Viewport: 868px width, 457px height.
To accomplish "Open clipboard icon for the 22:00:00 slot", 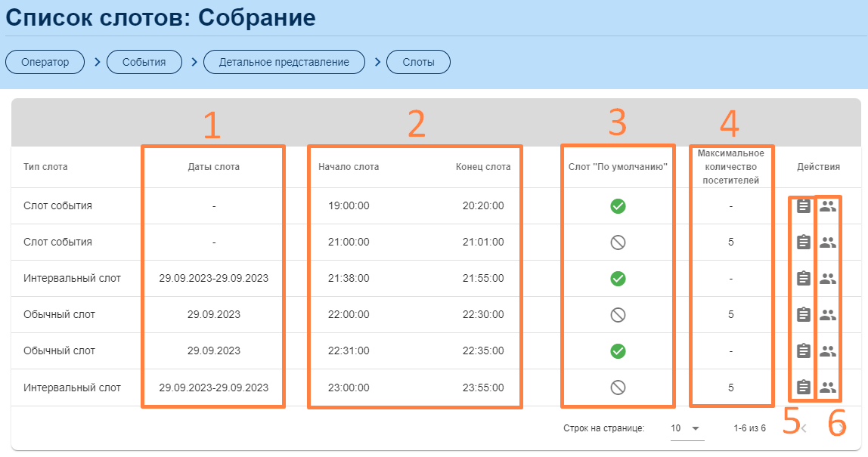I will click(803, 315).
